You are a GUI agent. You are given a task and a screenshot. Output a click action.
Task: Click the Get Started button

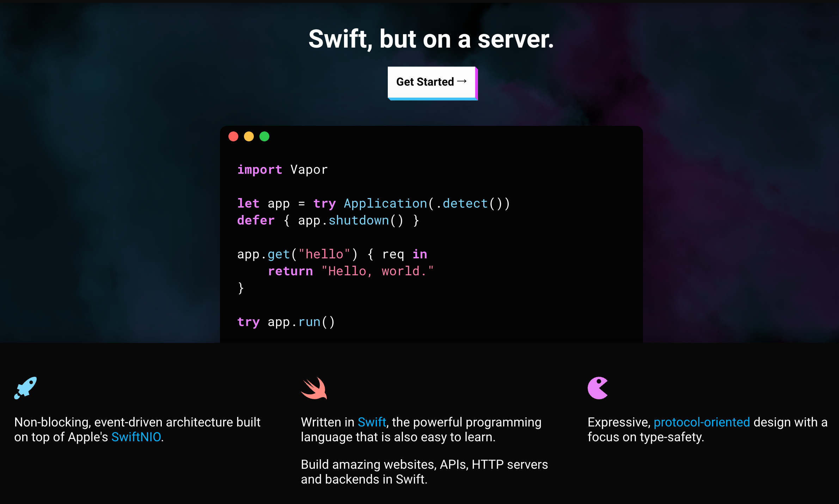[x=431, y=82]
